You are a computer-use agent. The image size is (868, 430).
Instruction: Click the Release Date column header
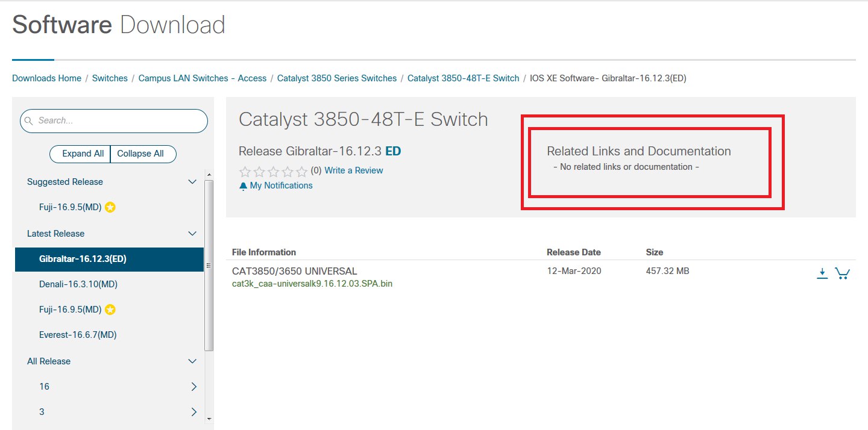pos(574,252)
